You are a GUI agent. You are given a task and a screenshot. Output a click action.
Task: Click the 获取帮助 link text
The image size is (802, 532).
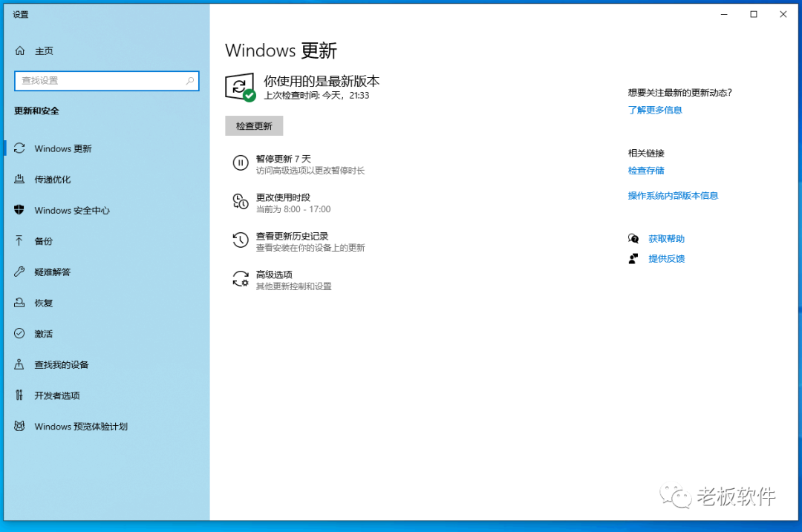click(666, 239)
